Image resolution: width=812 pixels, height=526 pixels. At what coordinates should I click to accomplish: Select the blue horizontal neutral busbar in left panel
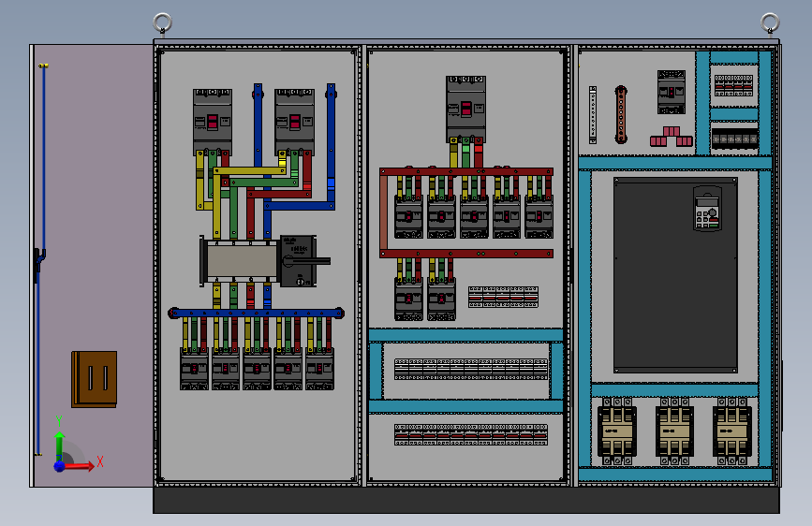click(257, 313)
